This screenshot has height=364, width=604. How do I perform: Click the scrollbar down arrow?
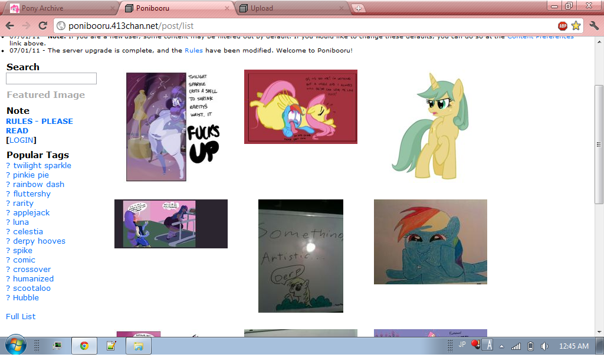coord(599,332)
